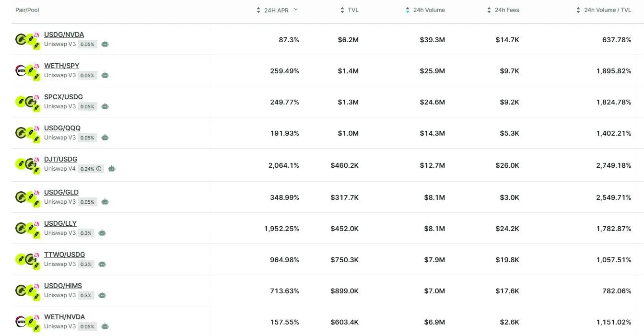The width and height of the screenshot is (644, 336).
Task: Open the SPCX/USDG pool link
Action: coord(63,97)
